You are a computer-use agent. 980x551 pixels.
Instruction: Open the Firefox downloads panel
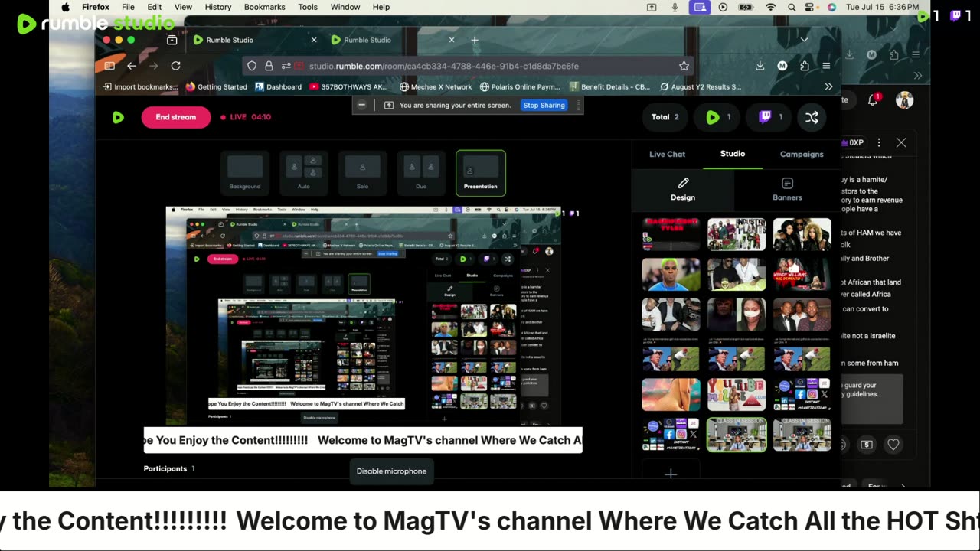(x=759, y=66)
